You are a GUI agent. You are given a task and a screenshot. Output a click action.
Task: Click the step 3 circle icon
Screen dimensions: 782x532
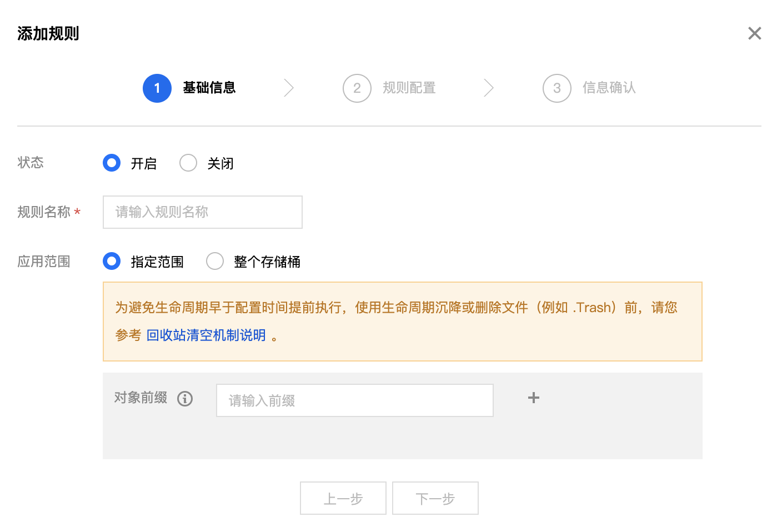pos(557,88)
